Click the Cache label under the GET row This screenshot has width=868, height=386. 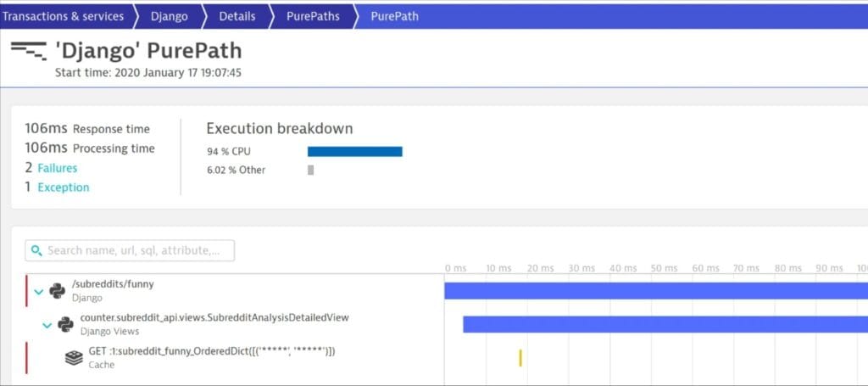point(102,365)
